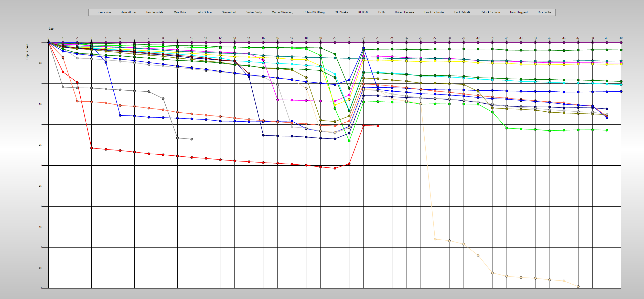Click the 5.5 gap axis tick label
Screen dimensions: 644x299
(40, 268)
